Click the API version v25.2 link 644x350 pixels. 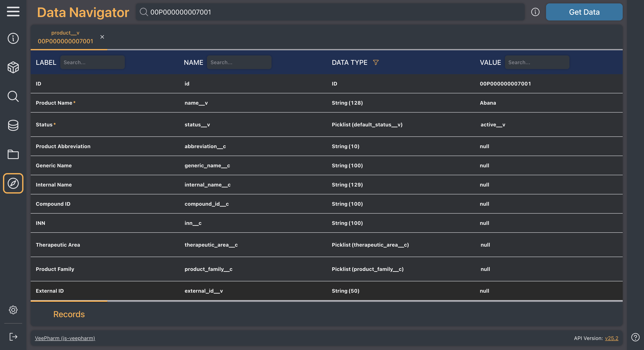pos(611,338)
